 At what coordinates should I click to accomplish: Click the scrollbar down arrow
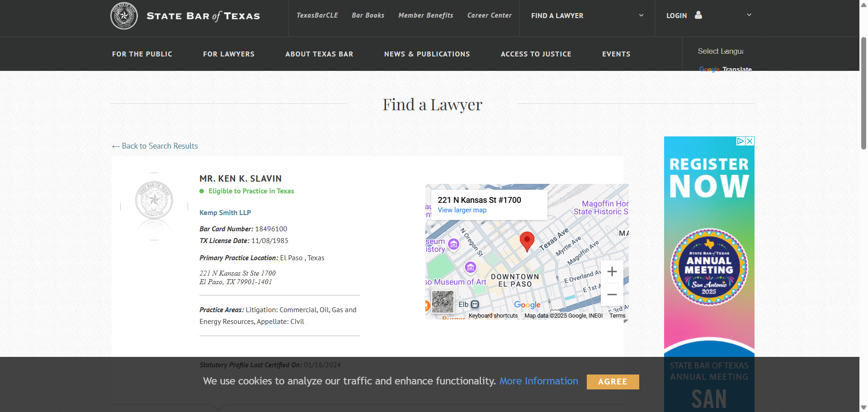[x=863, y=407]
